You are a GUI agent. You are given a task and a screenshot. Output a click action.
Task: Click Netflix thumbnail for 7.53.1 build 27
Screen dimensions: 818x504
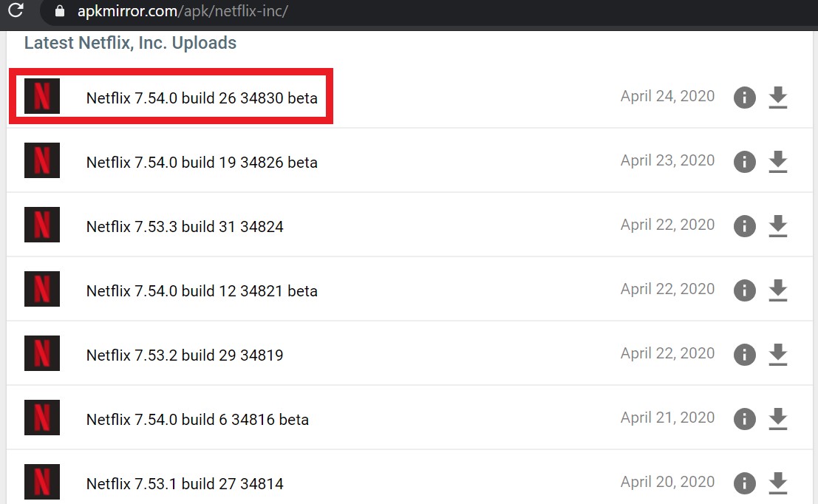click(42, 482)
